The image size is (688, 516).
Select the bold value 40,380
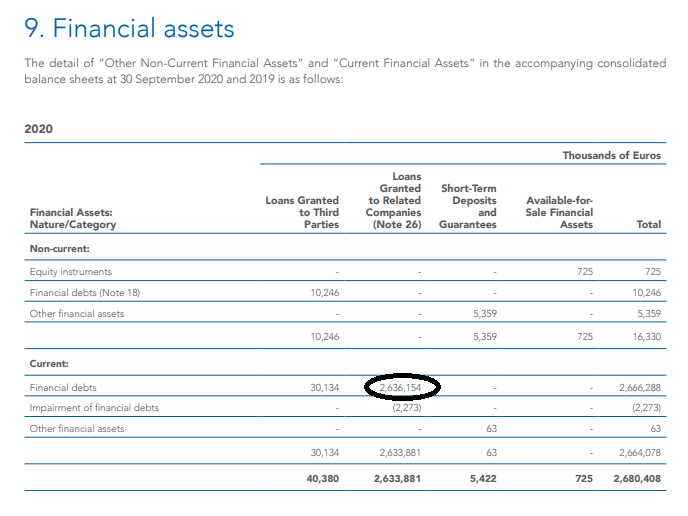point(322,479)
